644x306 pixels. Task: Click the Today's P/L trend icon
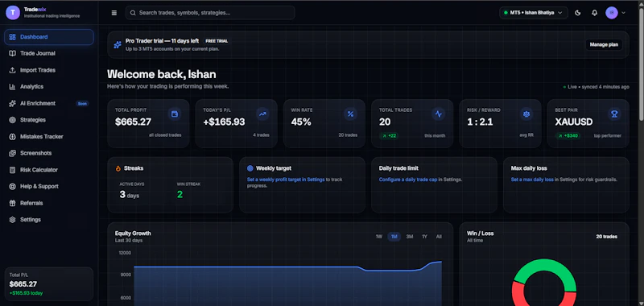(x=262, y=114)
